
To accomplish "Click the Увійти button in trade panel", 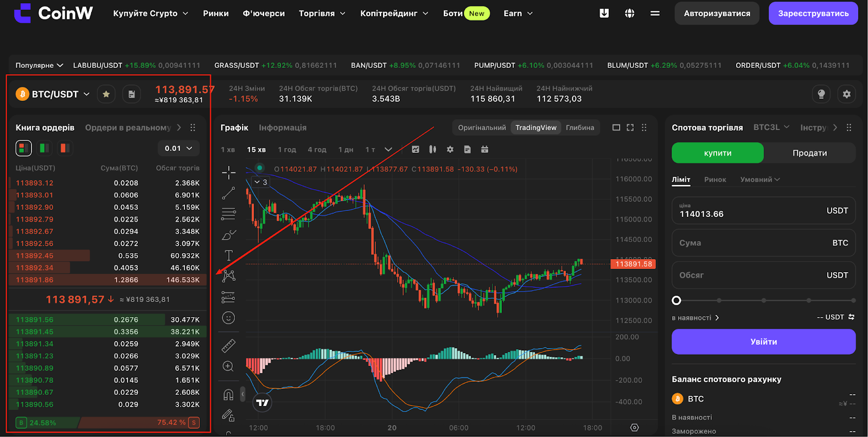I will tap(763, 342).
